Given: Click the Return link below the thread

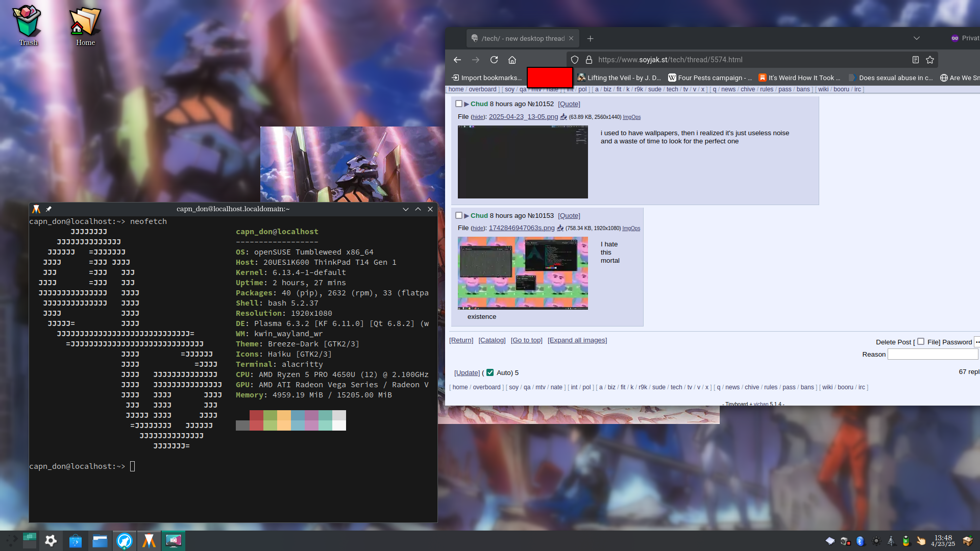Looking at the screenshot, I should (461, 340).
